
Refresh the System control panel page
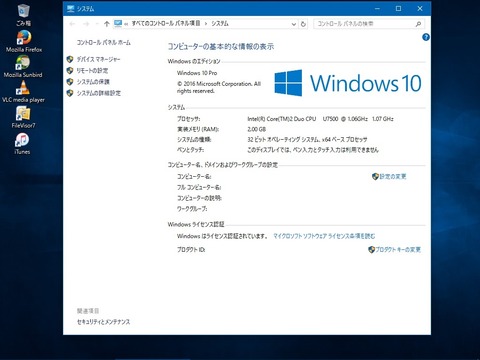(x=303, y=24)
